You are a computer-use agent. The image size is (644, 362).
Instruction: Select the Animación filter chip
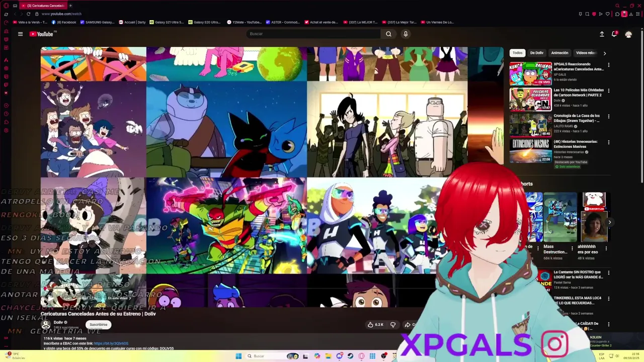pos(559,53)
